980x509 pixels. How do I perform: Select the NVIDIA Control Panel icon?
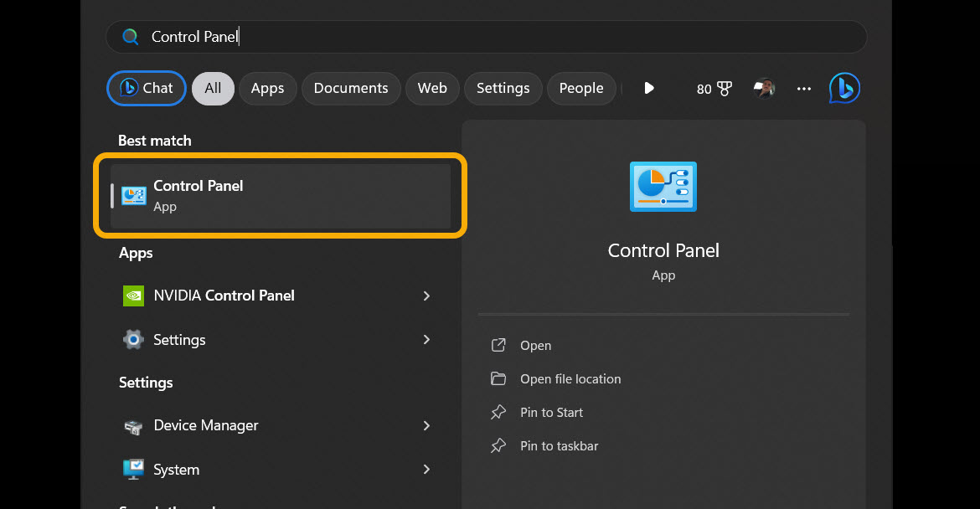click(133, 296)
